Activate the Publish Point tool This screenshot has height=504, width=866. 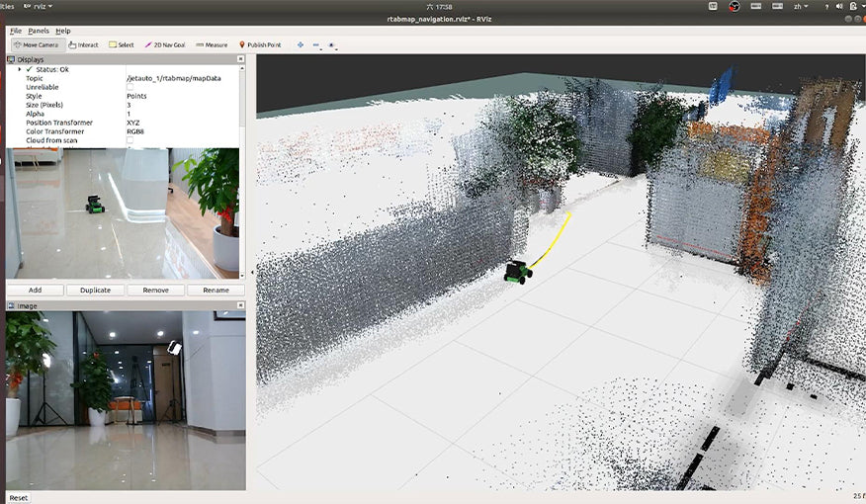pos(260,44)
